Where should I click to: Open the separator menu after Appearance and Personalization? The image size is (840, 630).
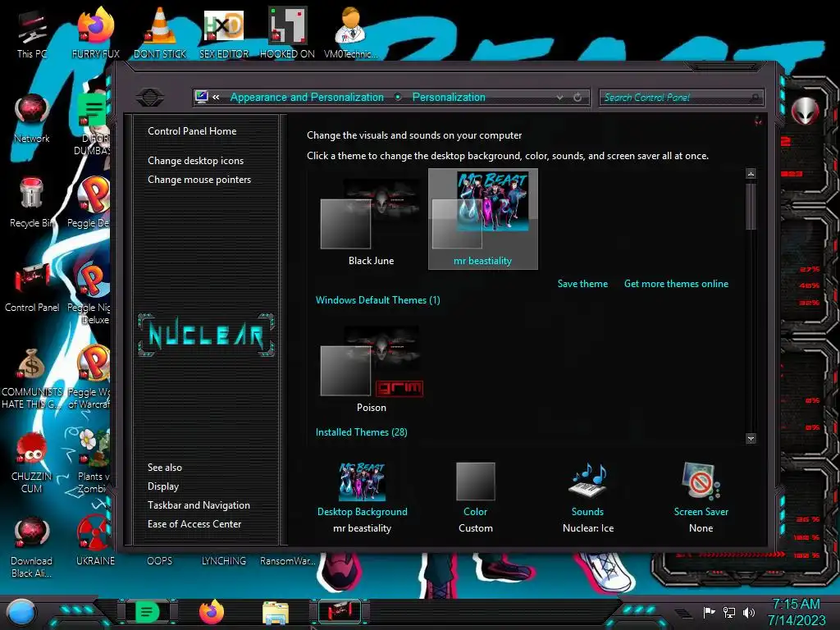pyautogui.click(x=398, y=97)
